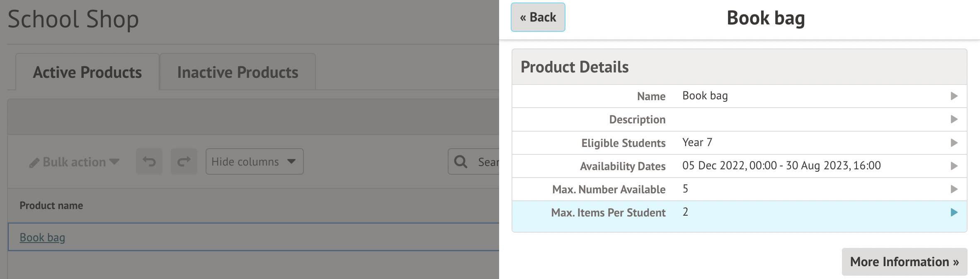The image size is (980, 279).
Task: Click arrow on Availability Dates row
Action: 954,166
